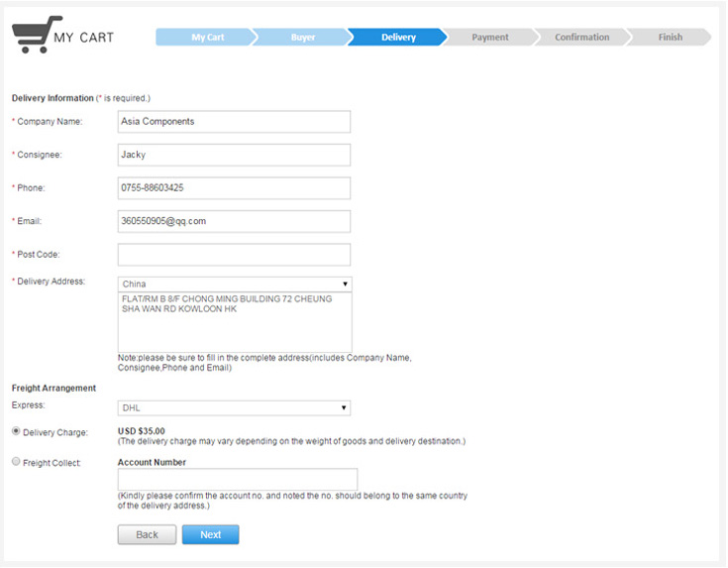Screen dimensions: 728x568
Task: Open the China country dropdown
Action: pyautogui.click(x=234, y=284)
